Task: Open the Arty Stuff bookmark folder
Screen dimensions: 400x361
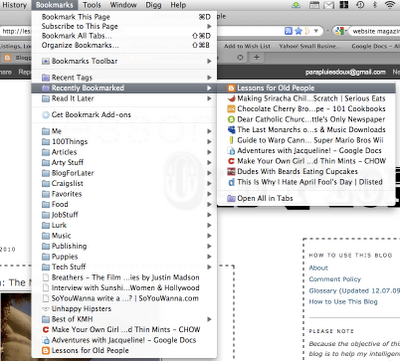Action: click(x=124, y=162)
